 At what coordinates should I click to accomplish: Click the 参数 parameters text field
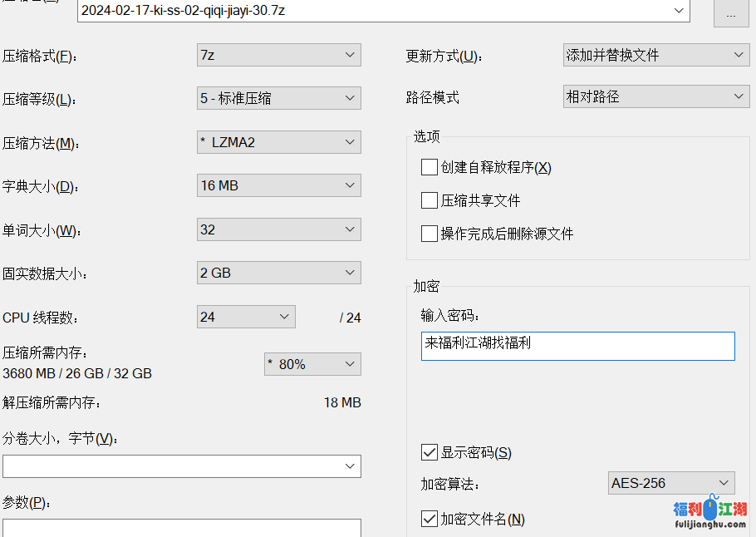[182, 528]
